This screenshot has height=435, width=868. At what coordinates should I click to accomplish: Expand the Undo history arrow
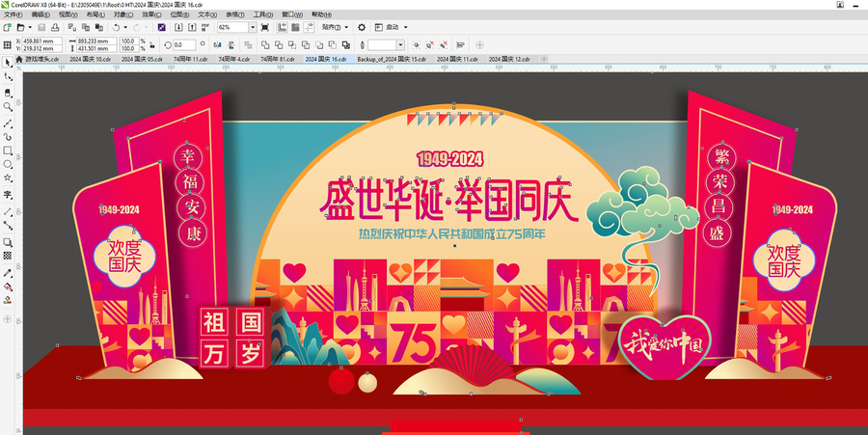tap(125, 27)
